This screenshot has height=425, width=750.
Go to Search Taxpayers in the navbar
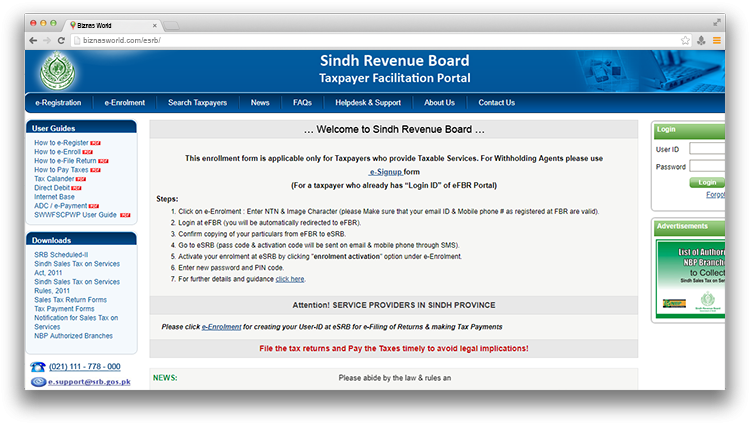pyautogui.click(x=197, y=103)
